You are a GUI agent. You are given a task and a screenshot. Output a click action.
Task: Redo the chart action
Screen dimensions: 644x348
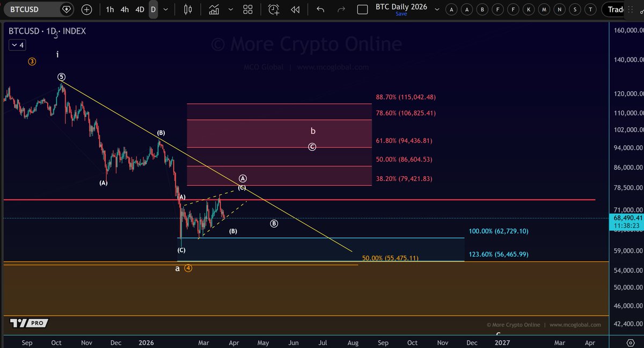(341, 10)
